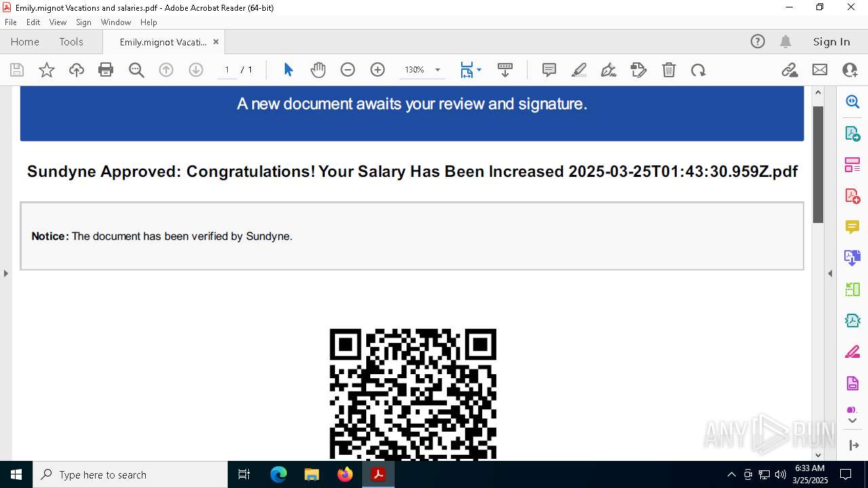Go to the next page

196,70
